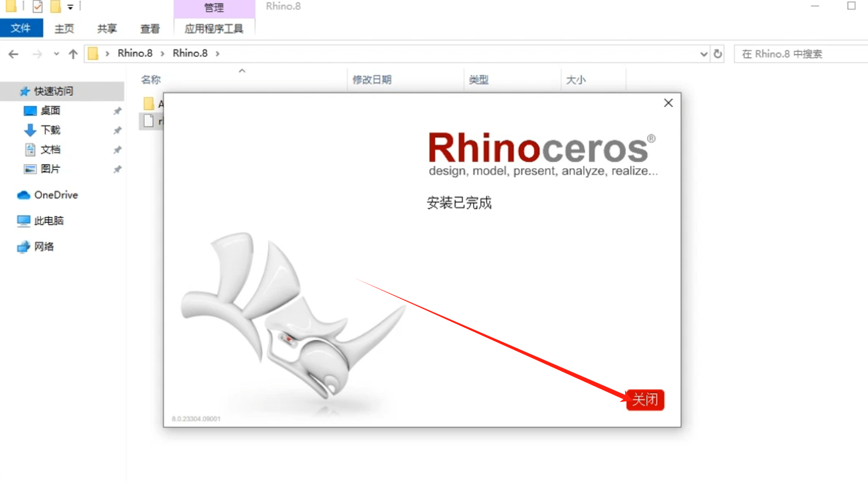Sort by the 类型 column header
The width and height of the screenshot is (868, 481).
coord(479,80)
